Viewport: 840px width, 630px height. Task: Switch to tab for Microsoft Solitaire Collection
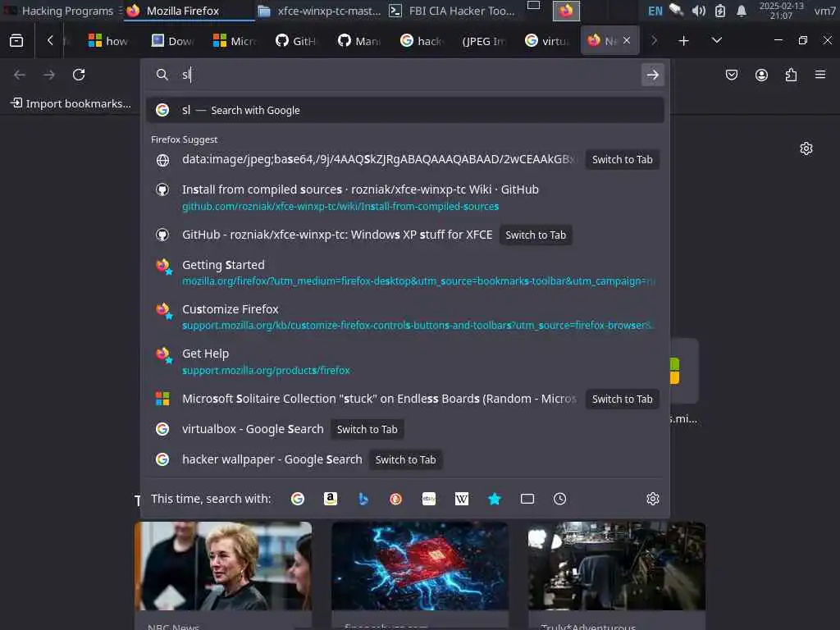click(x=622, y=399)
